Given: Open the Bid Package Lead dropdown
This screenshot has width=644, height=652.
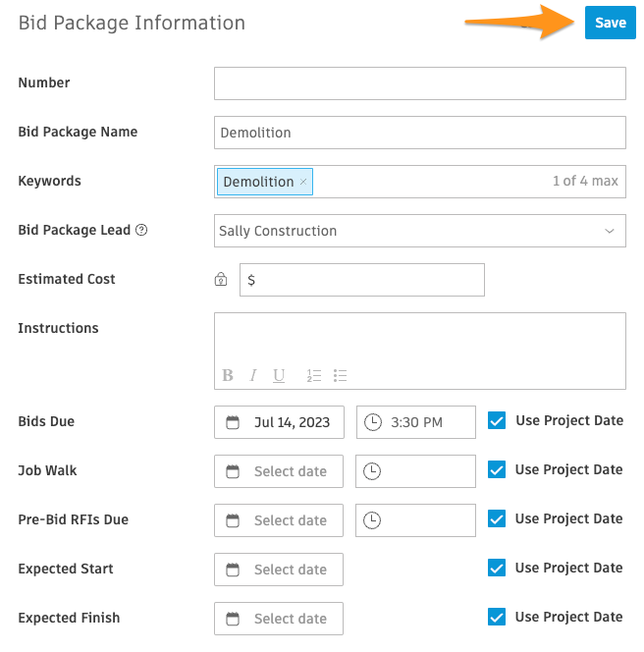Looking at the screenshot, I should 420,231.
